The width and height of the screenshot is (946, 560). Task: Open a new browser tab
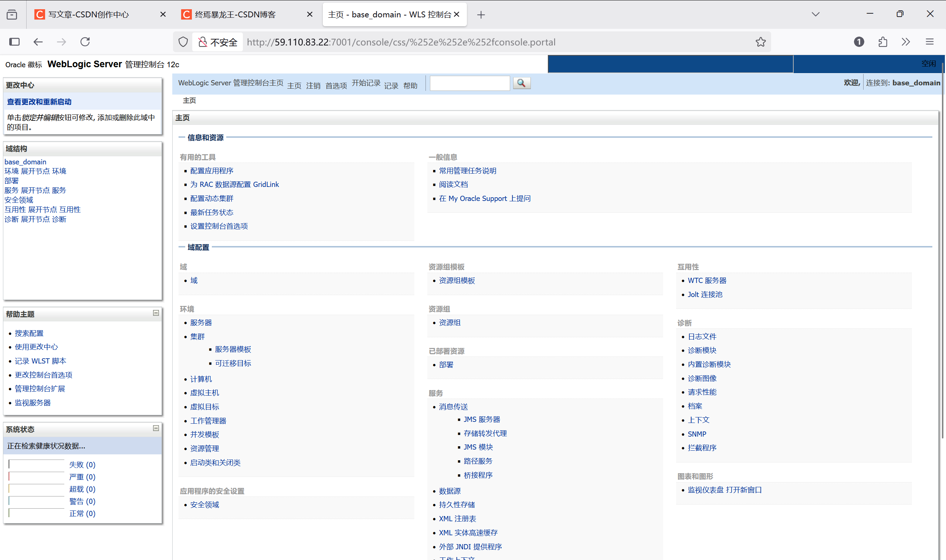[x=481, y=15]
